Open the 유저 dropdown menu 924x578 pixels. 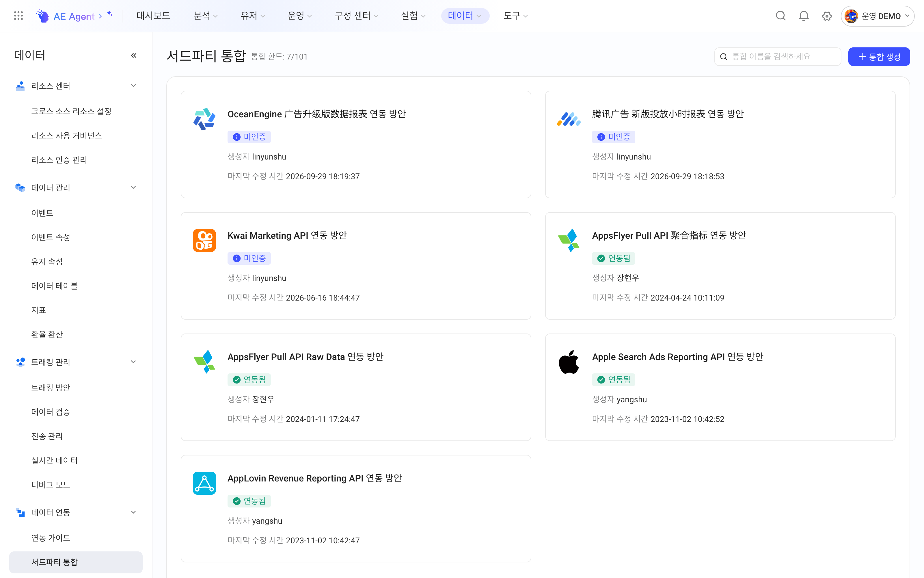pyautogui.click(x=252, y=16)
